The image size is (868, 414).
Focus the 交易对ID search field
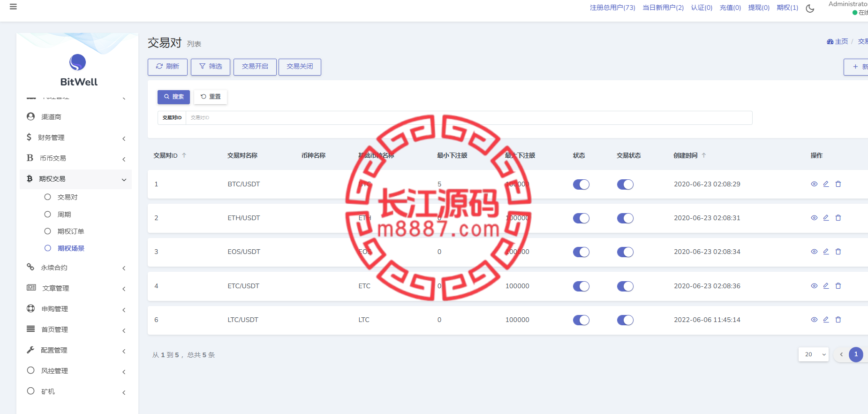coord(469,118)
